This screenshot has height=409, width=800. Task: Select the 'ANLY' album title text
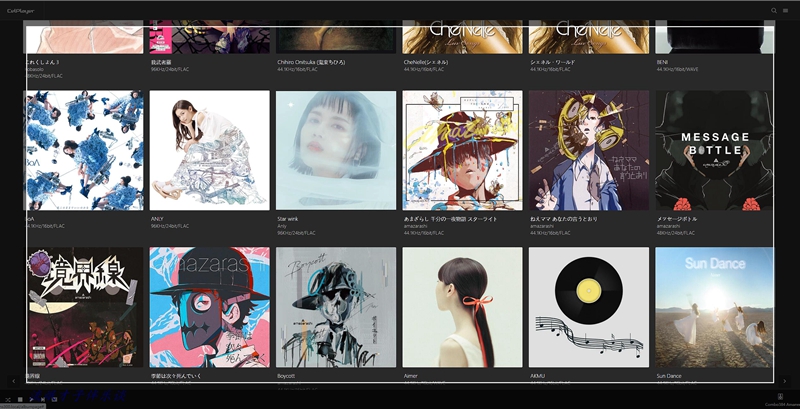coord(156,219)
